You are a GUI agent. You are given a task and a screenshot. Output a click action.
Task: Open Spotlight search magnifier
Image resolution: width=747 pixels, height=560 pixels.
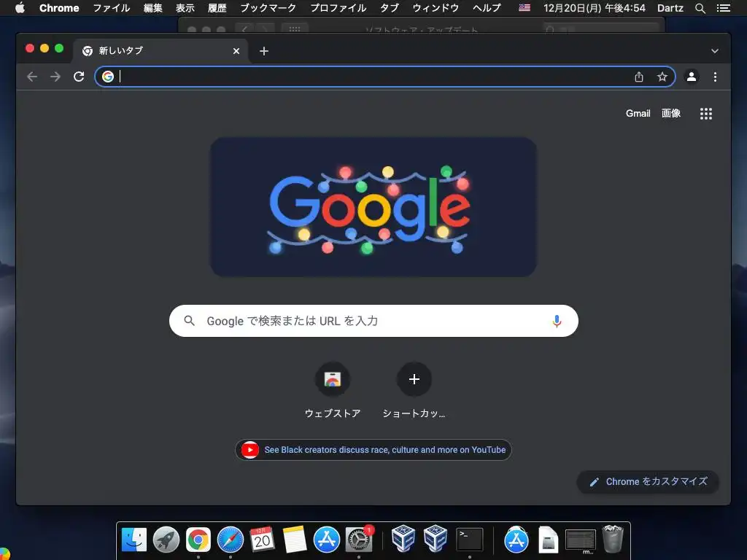tap(700, 8)
